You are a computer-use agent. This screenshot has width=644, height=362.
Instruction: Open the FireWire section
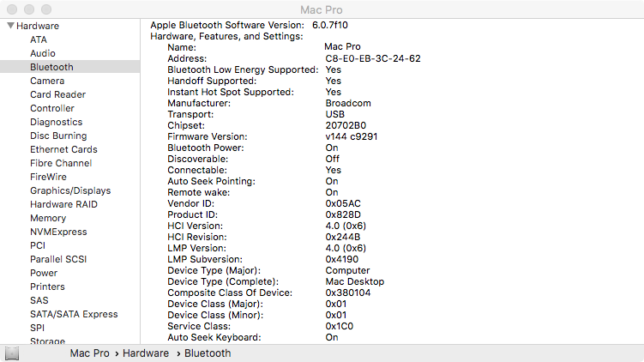coord(49,177)
